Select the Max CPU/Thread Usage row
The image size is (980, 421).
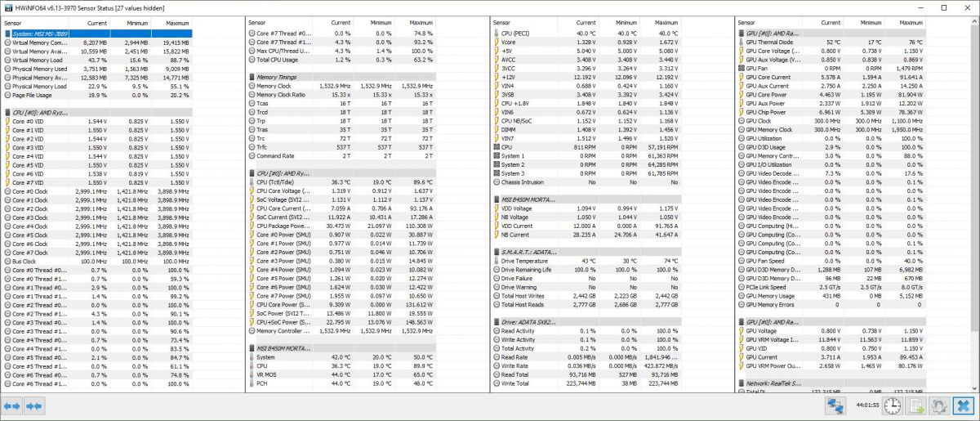point(342,51)
